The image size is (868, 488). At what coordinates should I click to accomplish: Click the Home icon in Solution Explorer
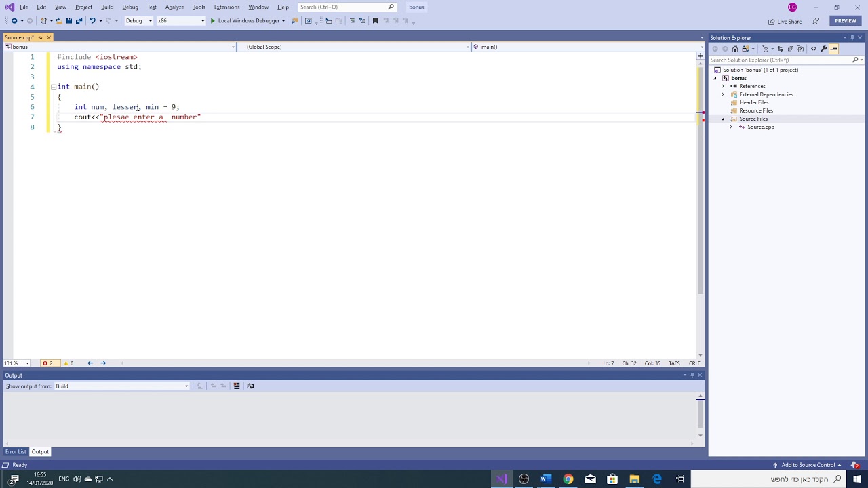click(735, 49)
